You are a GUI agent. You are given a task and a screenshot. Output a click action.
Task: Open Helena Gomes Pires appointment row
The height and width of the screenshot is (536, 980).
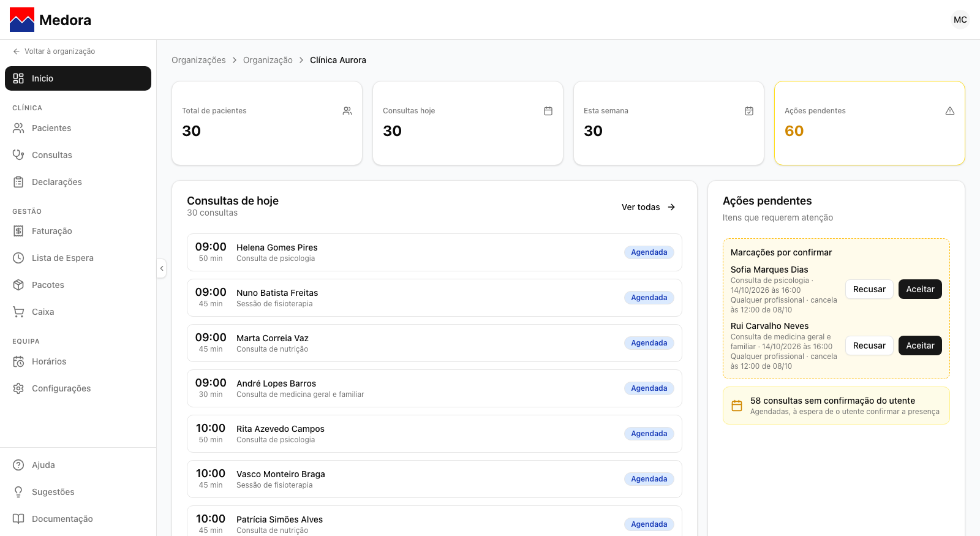pos(434,252)
